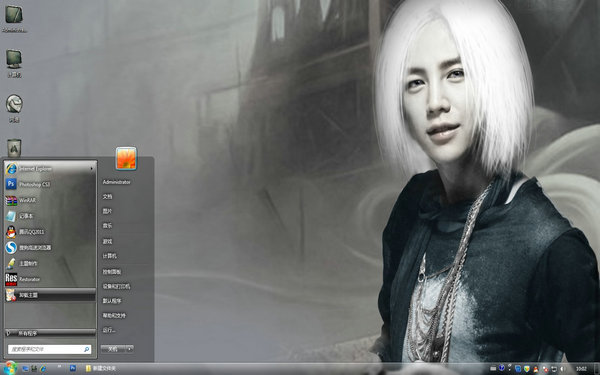The image size is (600, 375).
Task: Open WinRAR in the Start menu
Action: point(50,200)
